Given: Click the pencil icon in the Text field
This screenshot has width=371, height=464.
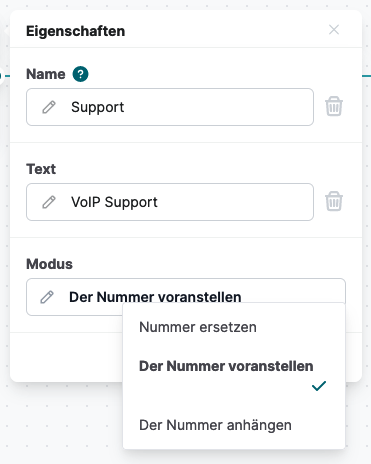Looking at the screenshot, I should 49,202.
